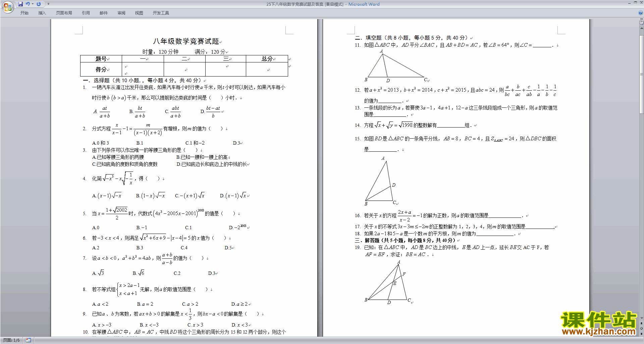Click the vertical scrollbar down arrow

point(642,318)
